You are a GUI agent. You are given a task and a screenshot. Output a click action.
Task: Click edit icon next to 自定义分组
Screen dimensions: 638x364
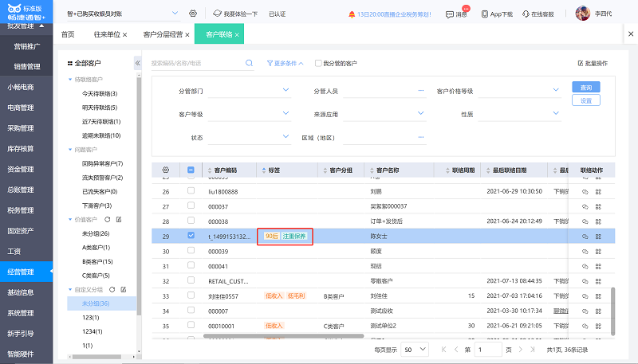[123, 289]
